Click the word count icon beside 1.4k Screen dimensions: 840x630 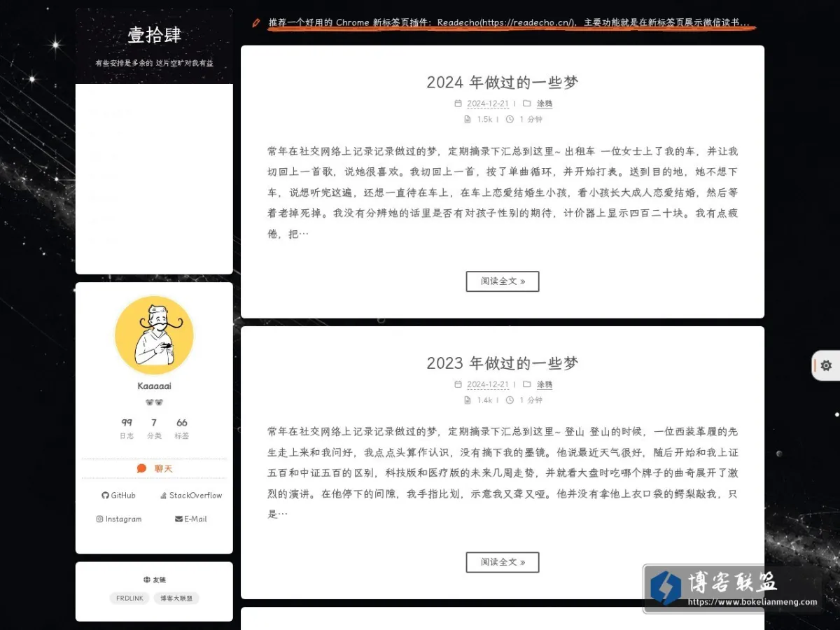(x=468, y=400)
